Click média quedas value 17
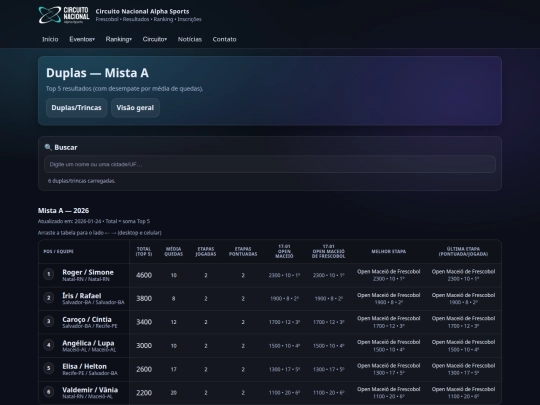Image resolution: width=540 pixels, height=405 pixels. pos(174,369)
